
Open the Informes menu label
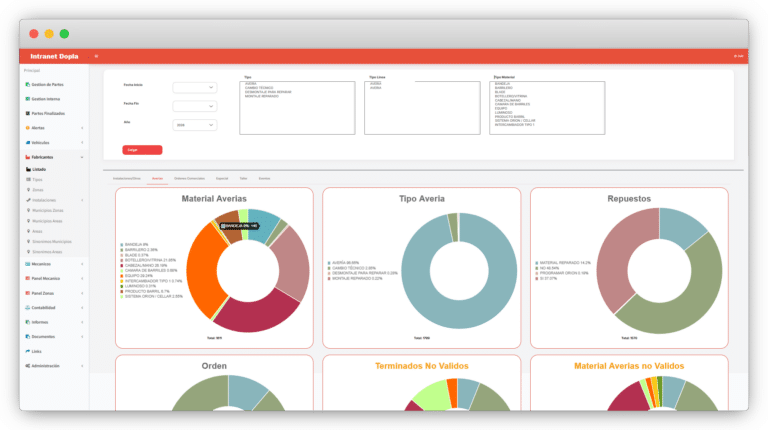click(x=40, y=322)
